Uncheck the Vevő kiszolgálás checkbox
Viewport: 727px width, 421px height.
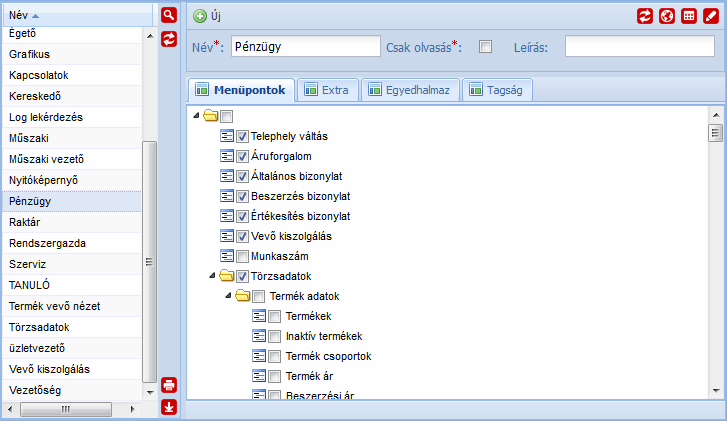click(242, 236)
